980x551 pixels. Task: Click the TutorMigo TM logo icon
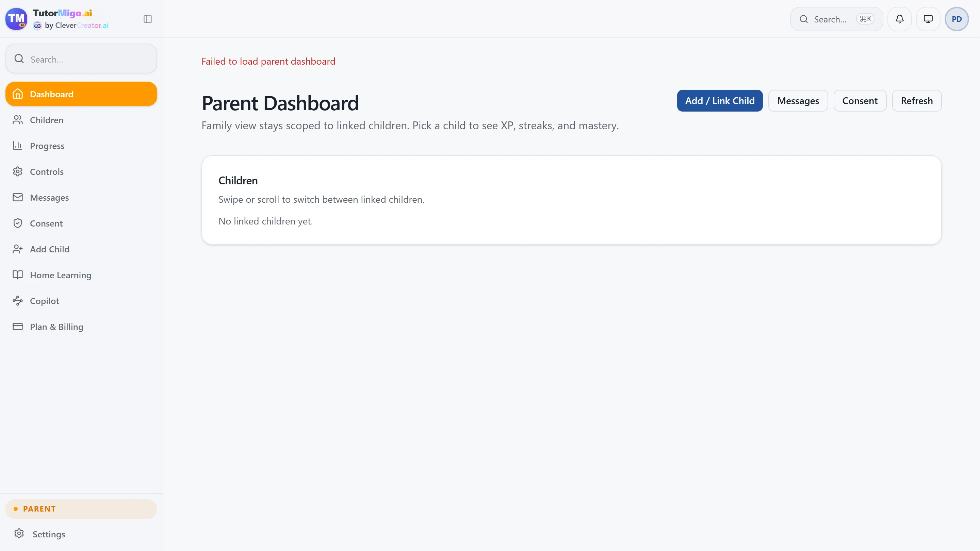(16, 19)
